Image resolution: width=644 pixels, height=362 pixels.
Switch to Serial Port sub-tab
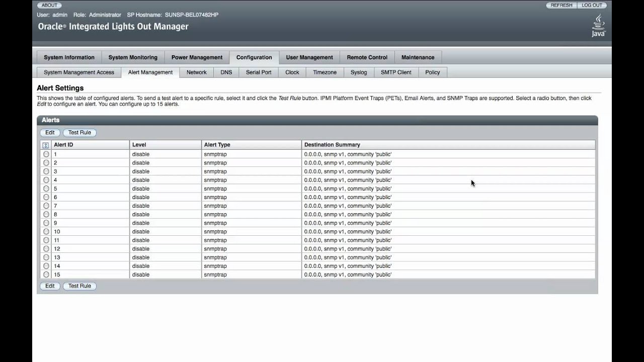click(x=259, y=72)
